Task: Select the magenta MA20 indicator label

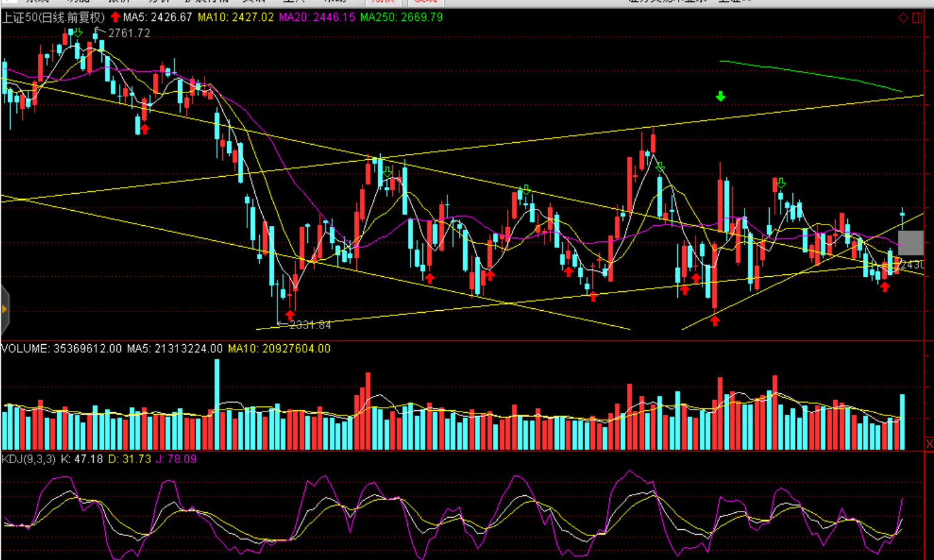Action: [317, 17]
